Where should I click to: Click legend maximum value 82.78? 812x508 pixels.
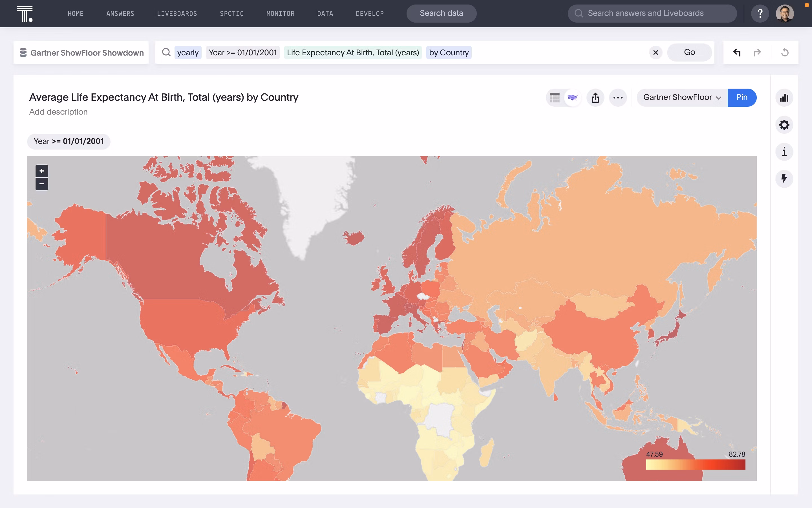point(737,454)
